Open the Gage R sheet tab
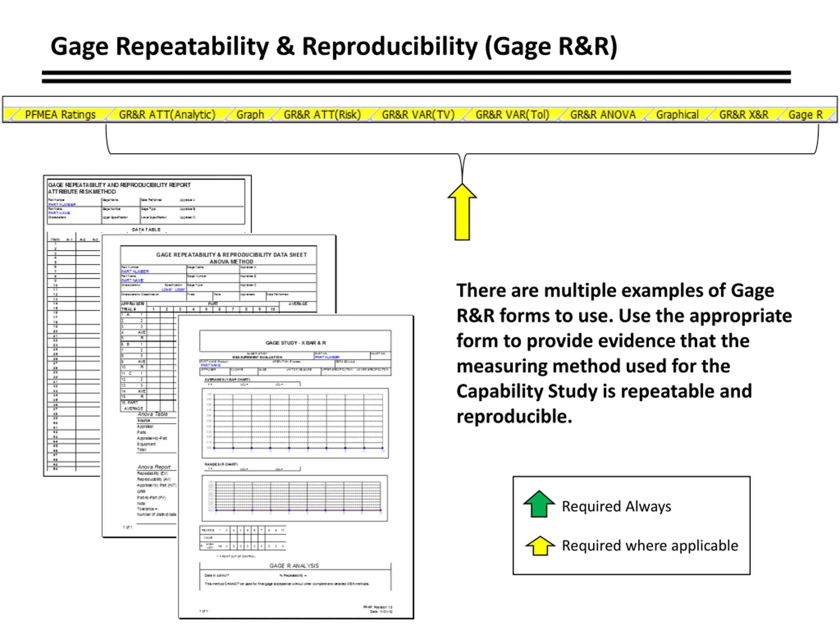 click(806, 115)
